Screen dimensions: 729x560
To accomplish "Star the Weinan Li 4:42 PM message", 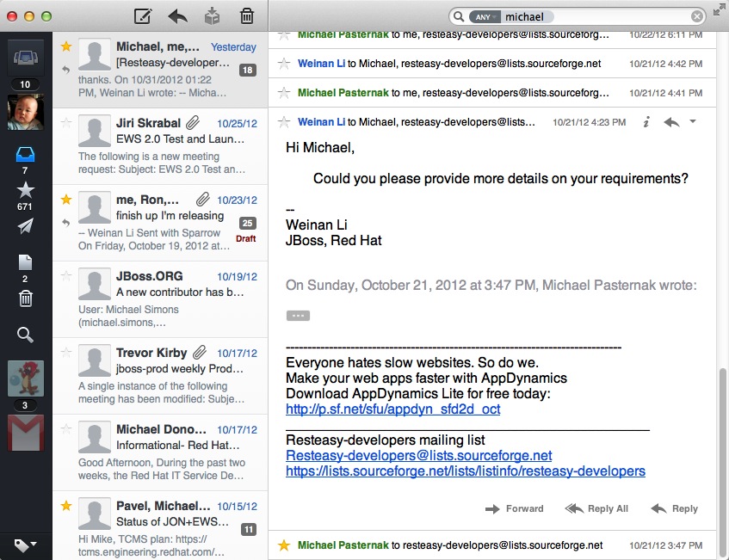I will tap(284, 64).
